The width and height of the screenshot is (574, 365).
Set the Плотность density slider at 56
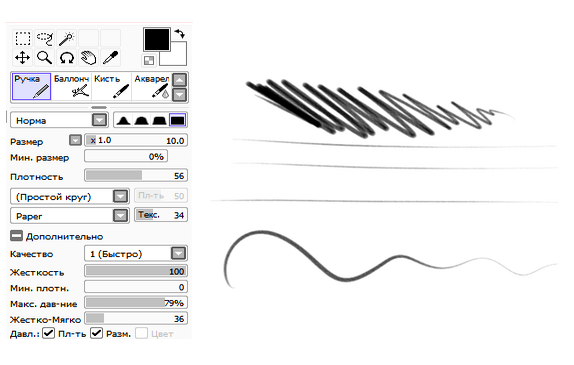136,176
